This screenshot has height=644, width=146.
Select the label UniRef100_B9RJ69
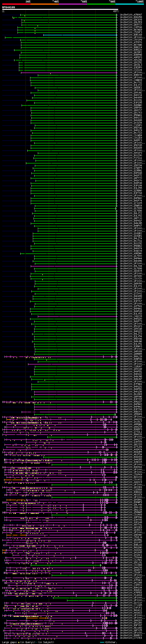click(x=131, y=35)
